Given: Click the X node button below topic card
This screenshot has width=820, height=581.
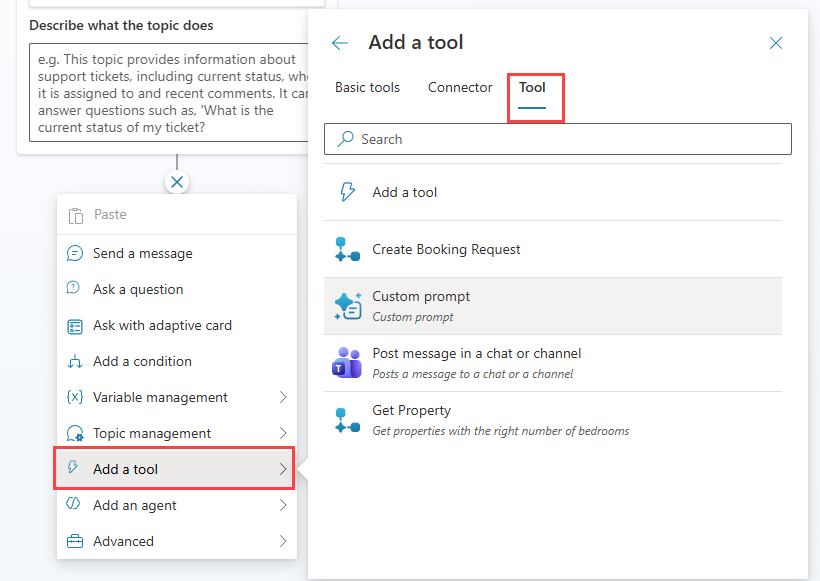Looking at the screenshot, I should pyautogui.click(x=177, y=182).
